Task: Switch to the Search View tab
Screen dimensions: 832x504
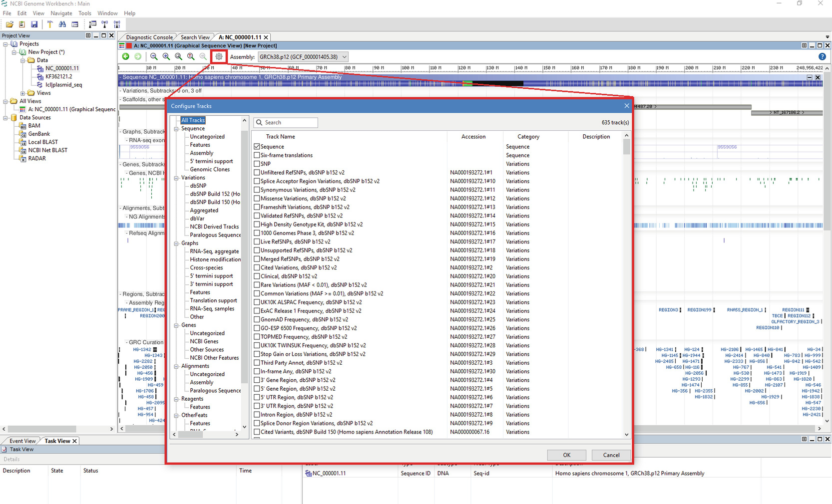Action: coord(195,37)
